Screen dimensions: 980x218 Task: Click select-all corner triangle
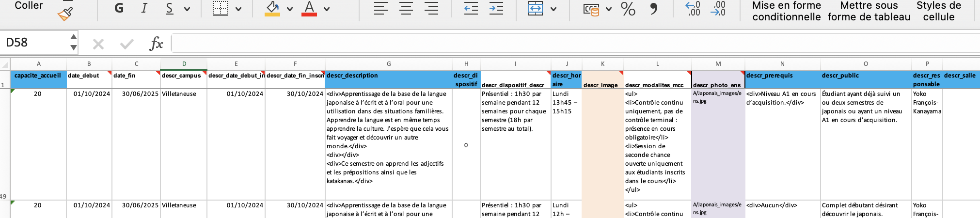(5, 64)
